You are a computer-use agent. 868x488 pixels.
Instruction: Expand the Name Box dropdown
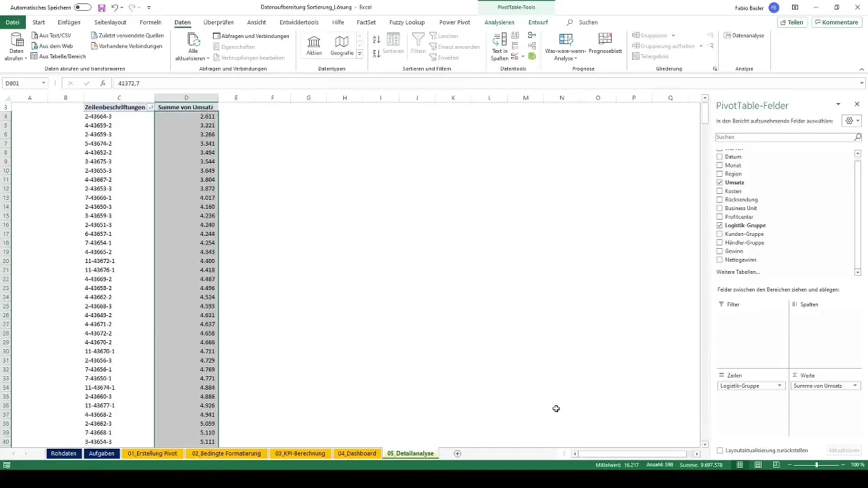tap(43, 83)
